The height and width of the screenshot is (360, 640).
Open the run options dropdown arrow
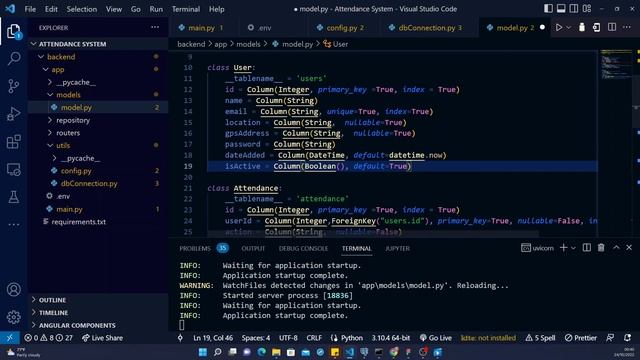click(568, 28)
